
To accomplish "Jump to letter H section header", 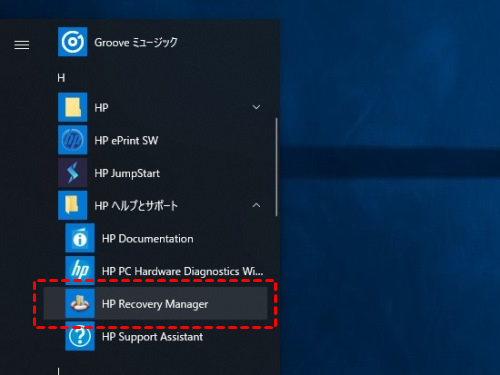I will pos(61,78).
